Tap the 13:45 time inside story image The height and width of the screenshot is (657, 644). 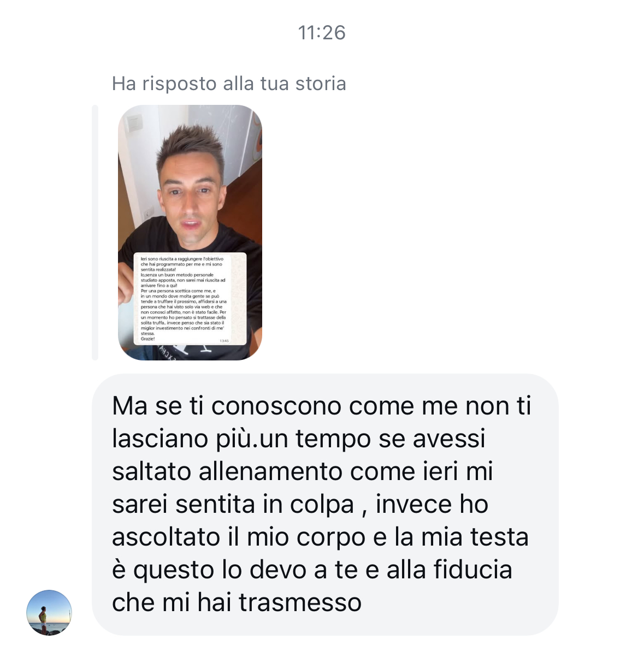[224, 341]
